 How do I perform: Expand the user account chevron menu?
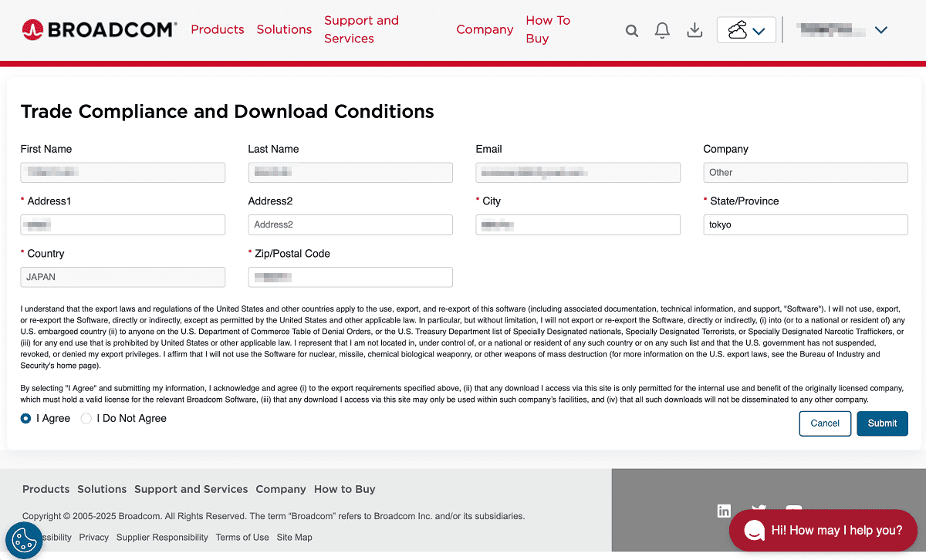click(x=881, y=30)
